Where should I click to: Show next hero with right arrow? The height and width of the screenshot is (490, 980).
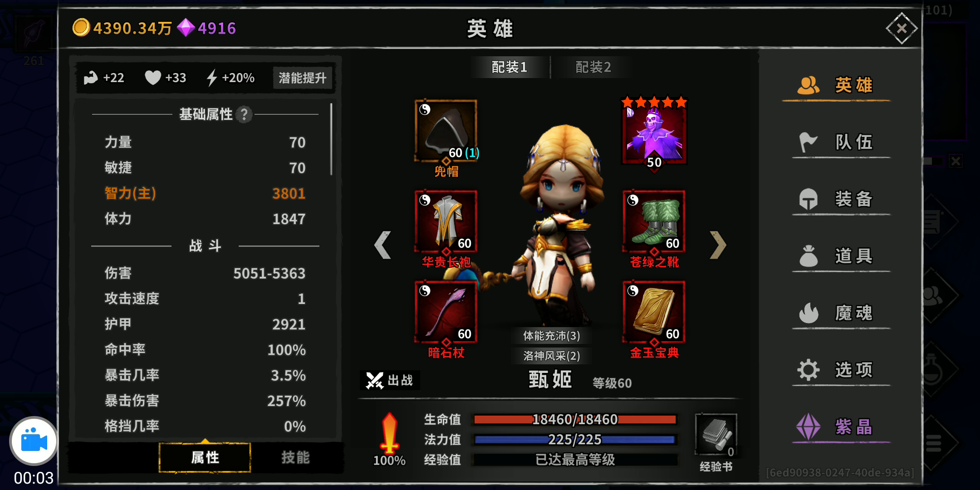click(718, 245)
